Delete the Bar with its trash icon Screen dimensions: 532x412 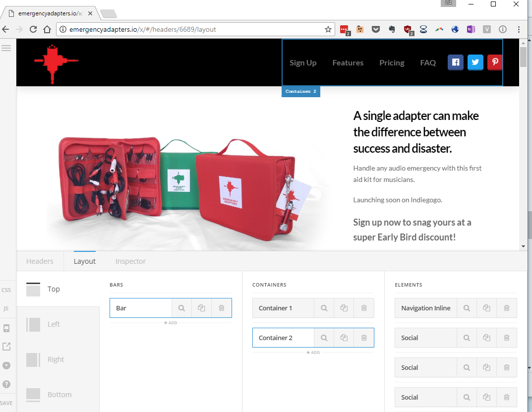pyautogui.click(x=222, y=308)
